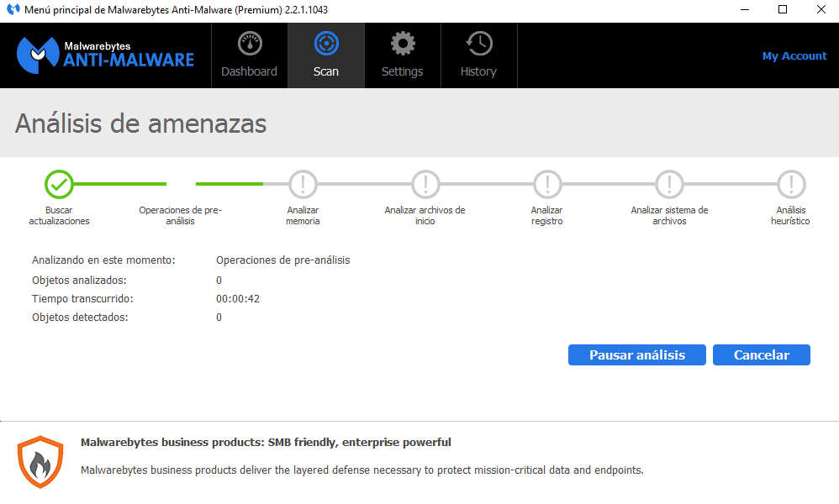Click the business products description text
Viewport: 839px width, 504px height.
click(x=362, y=470)
